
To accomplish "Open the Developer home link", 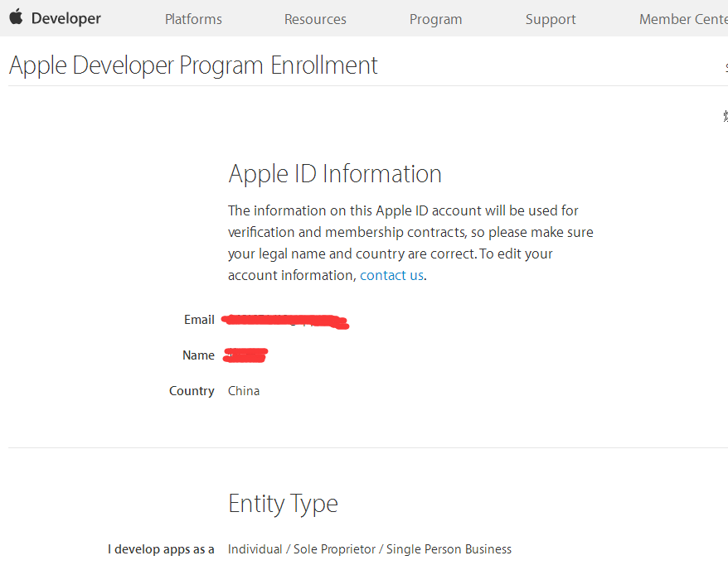I will pyautogui.click(x=66, y=18).
